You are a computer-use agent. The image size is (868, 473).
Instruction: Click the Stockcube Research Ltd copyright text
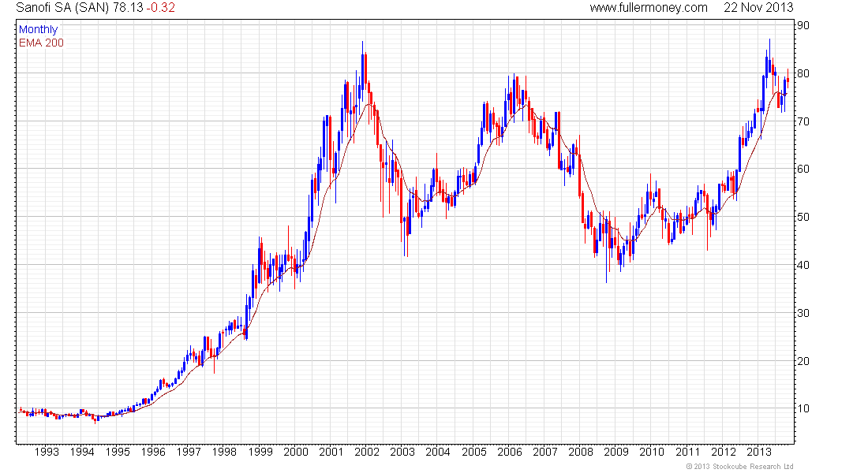(x=739, y=467)
